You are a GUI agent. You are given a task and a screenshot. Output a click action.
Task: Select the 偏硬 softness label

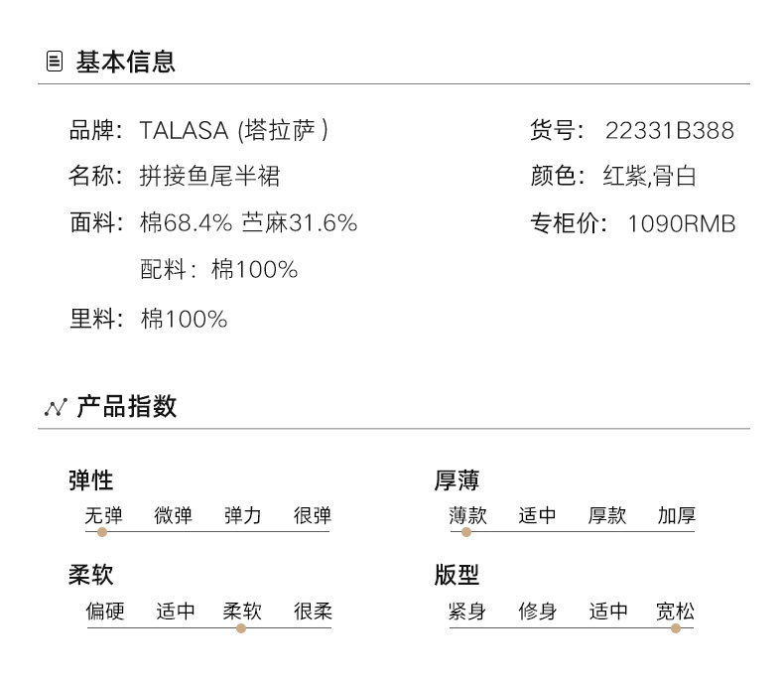104,611
